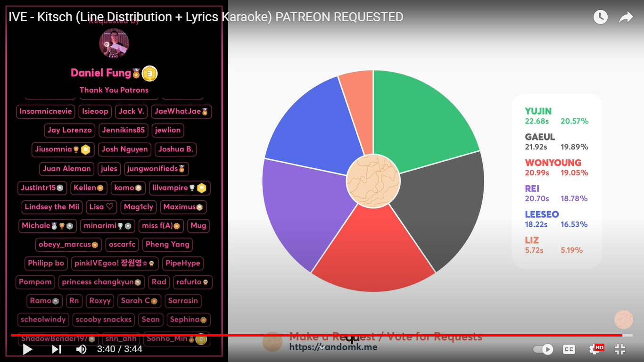The image size is (644, 362).
Task: Click the jewlion patron tag
Action: pyautogui.click(x=168, y=131)
